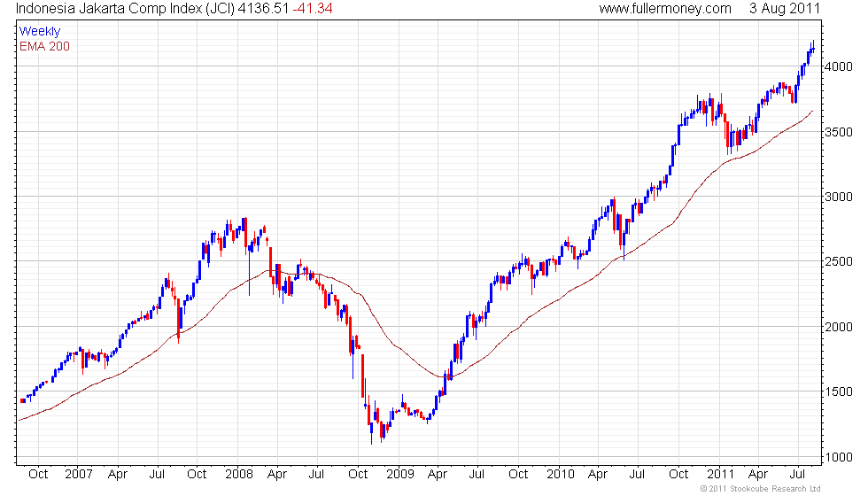
Task: Click the 2010 x-axis label
Action: pos(560,474)
